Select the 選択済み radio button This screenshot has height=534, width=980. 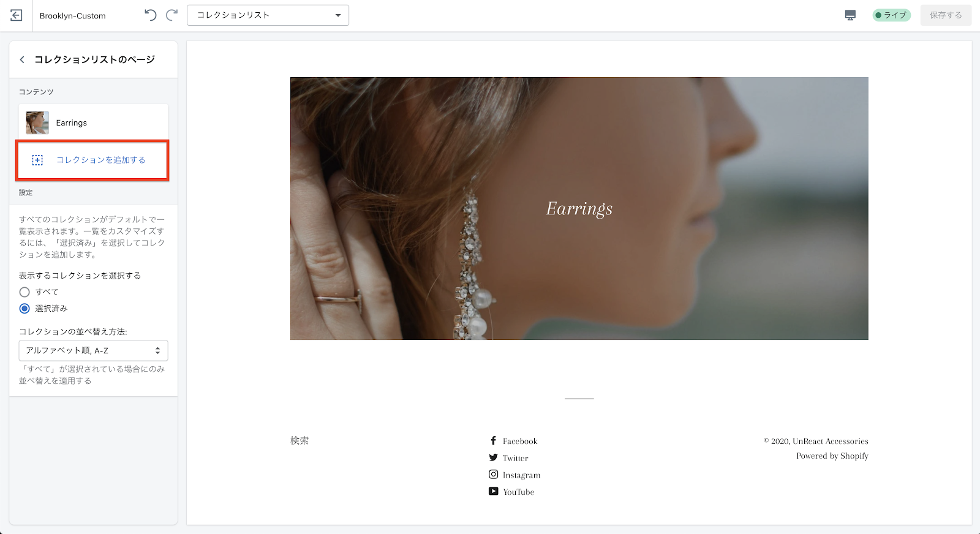tap(24, 309)
